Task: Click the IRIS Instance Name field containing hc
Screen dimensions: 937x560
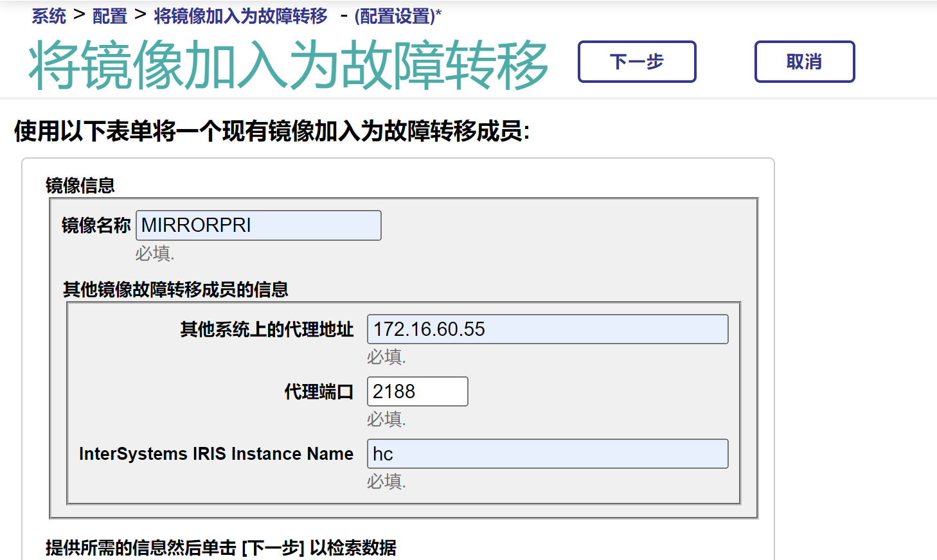Action: [547, 454]
